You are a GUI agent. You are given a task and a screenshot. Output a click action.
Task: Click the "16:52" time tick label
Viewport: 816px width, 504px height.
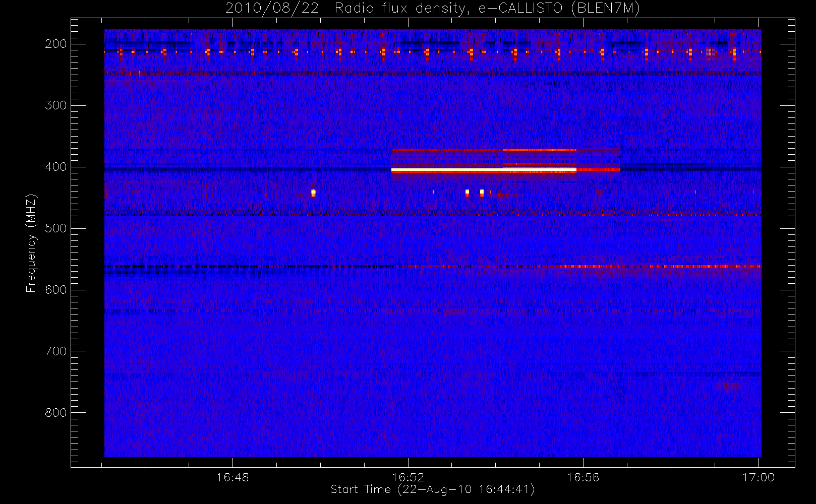click(x=408, y=477)
